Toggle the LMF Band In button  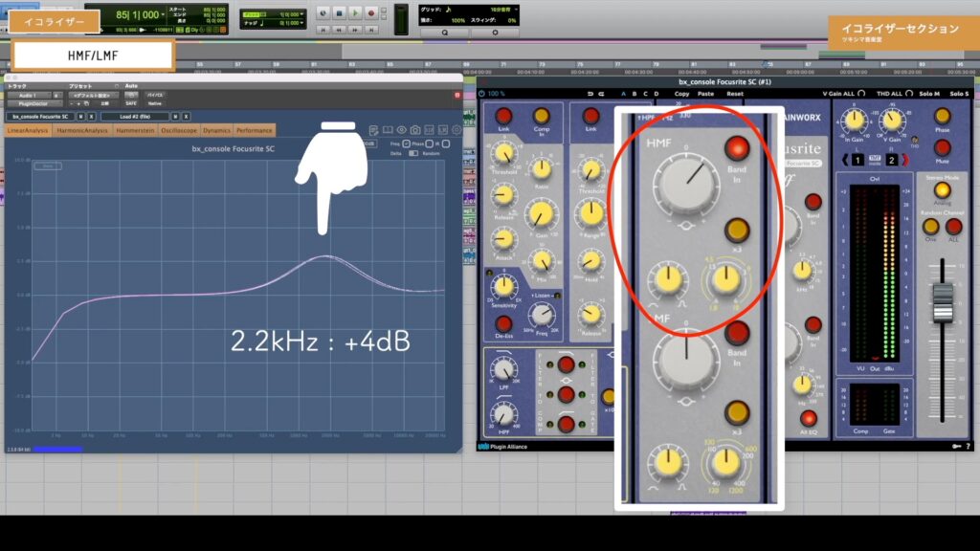737,333
